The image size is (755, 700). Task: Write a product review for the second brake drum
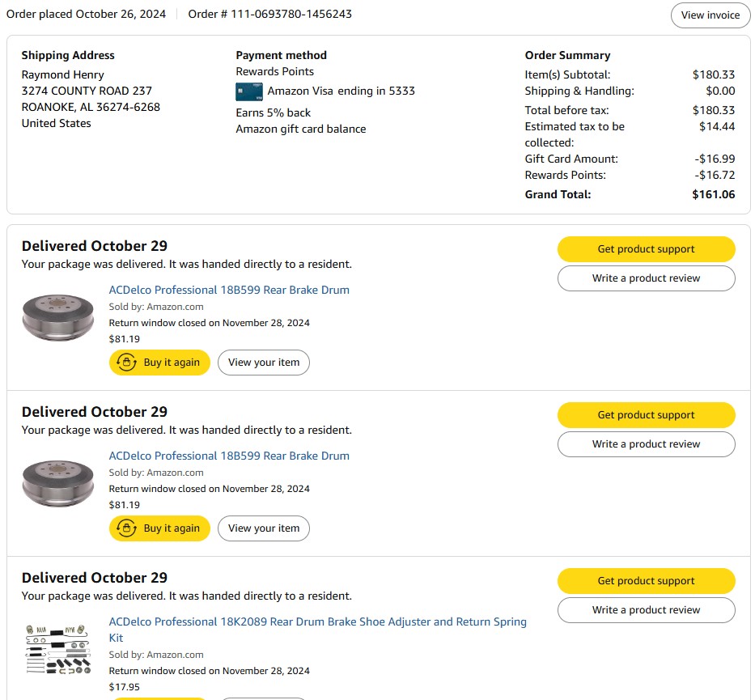[x=647, y=444]
